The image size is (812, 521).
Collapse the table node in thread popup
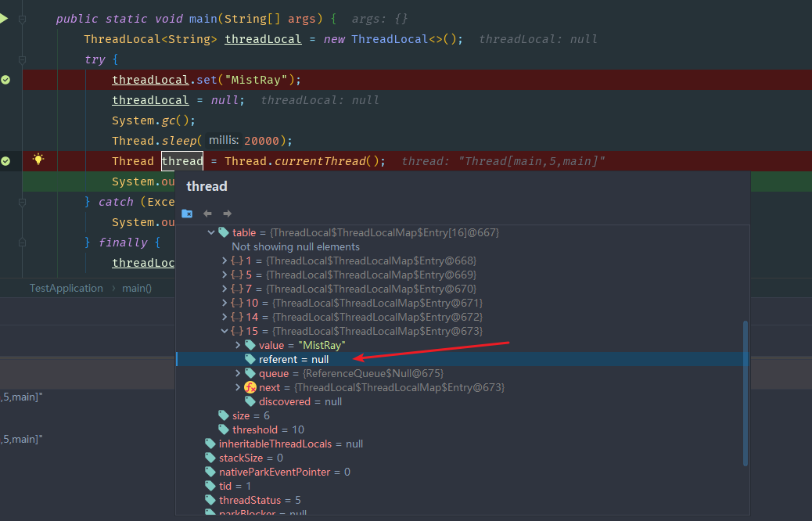pos(210,232)
